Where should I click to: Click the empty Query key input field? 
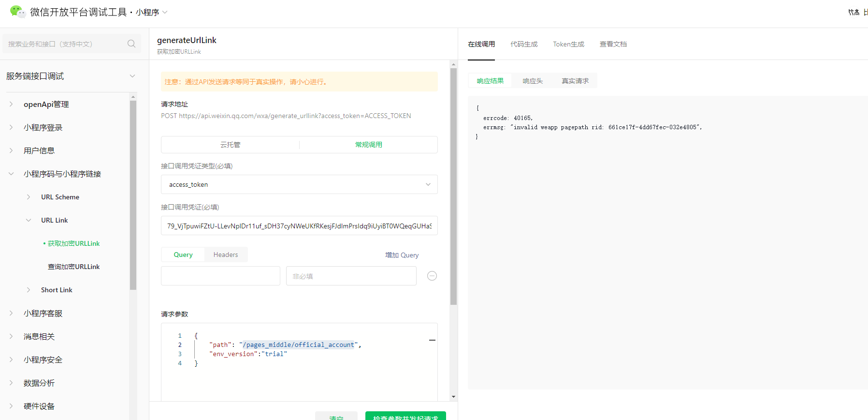tap(220, 276)
